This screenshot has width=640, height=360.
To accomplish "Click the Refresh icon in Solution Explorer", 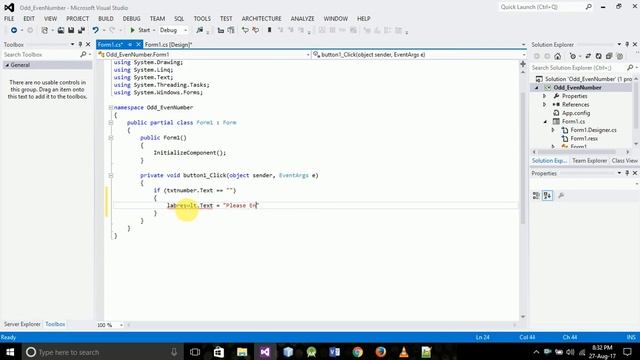I will coord(598,56).
